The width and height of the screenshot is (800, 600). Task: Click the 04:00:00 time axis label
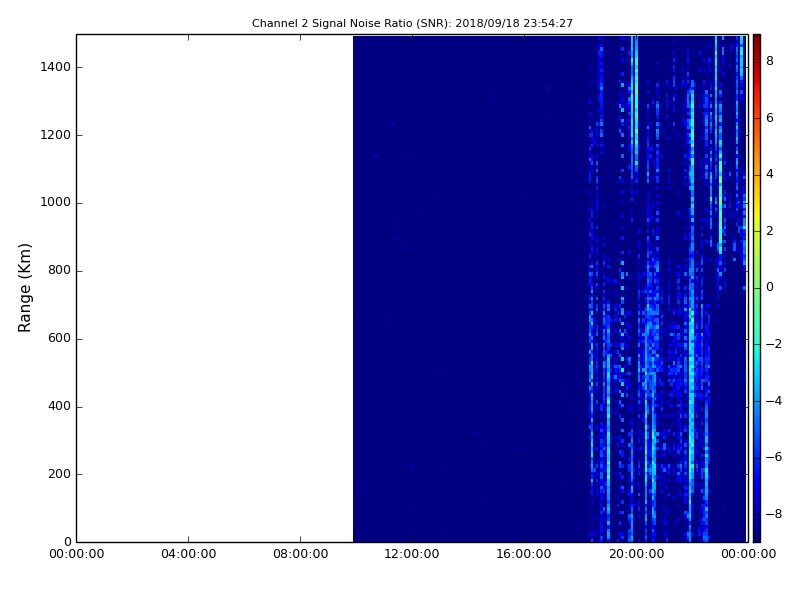188,554
